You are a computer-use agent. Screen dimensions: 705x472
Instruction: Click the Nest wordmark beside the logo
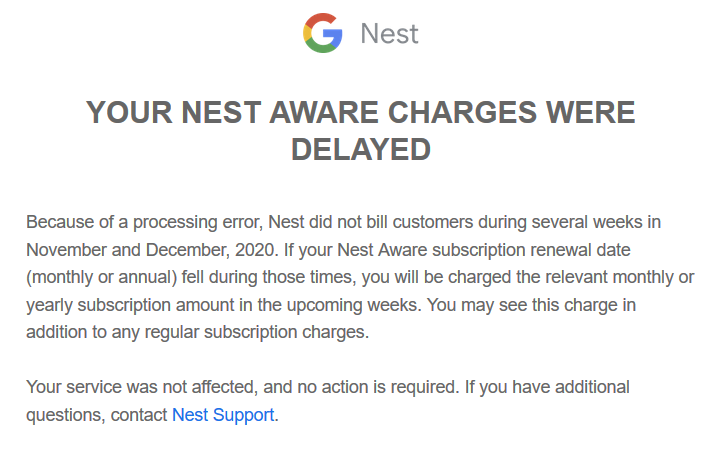click(389, 34)
